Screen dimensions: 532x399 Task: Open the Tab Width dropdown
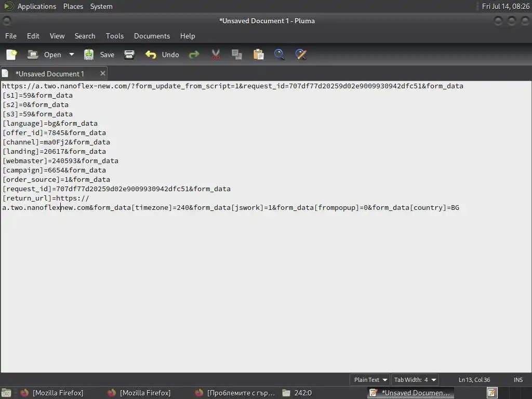click(415, 380)
